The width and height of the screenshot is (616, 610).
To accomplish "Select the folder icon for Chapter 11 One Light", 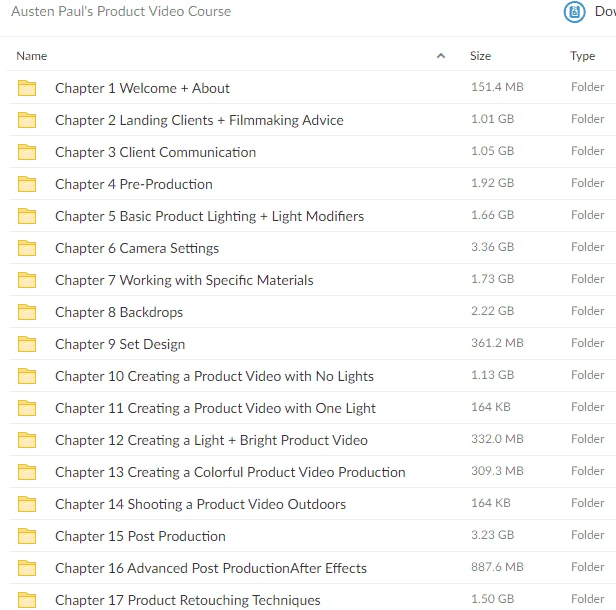I will click(27, 408).
